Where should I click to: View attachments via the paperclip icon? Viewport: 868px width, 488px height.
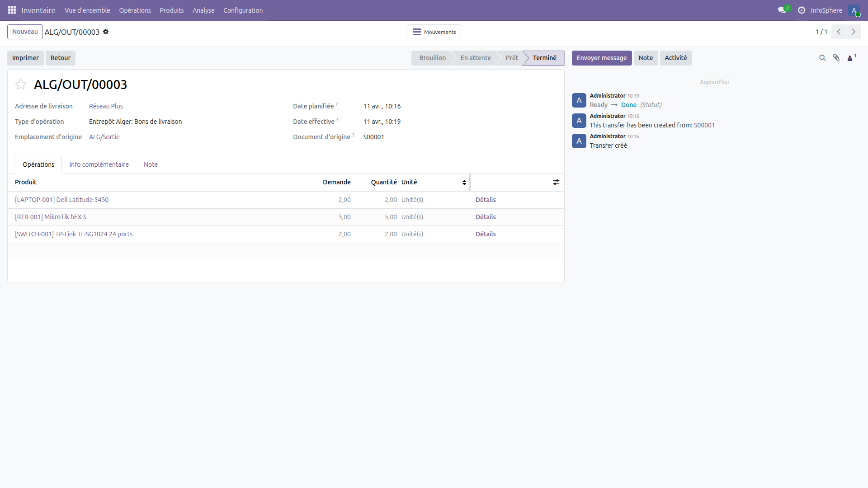pyautogui.click(x=836, y=58)
